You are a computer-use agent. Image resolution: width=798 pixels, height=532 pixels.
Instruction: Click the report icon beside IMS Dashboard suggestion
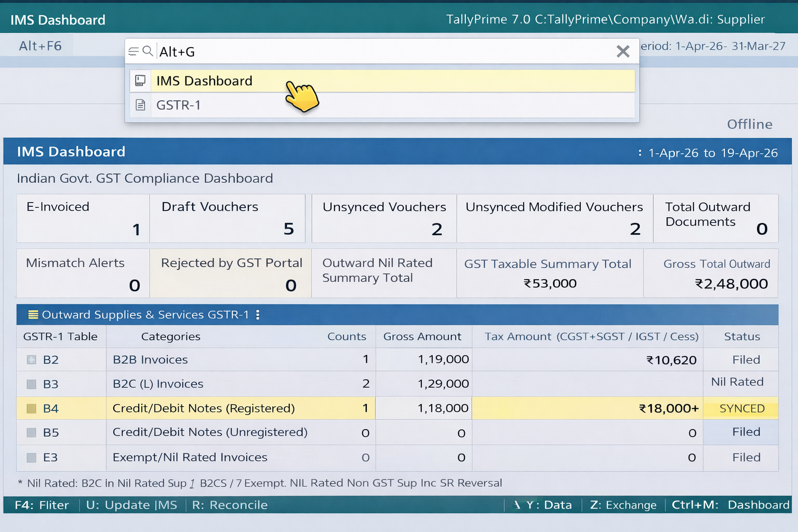[x=140, y=81]
